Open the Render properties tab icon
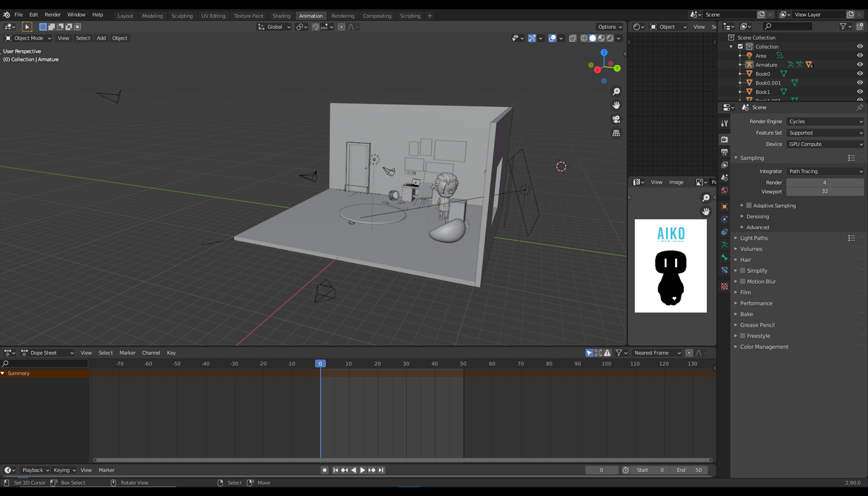Screen dimensions: 868x496 tap(724, 139)
